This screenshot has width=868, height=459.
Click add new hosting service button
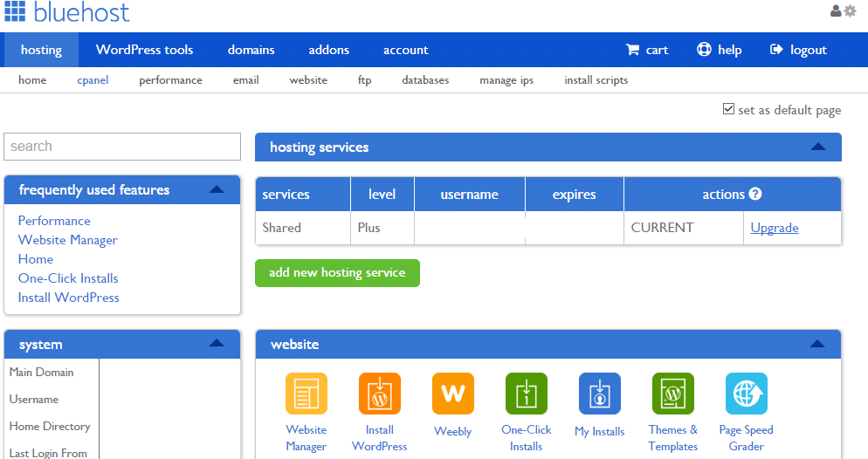337,272
